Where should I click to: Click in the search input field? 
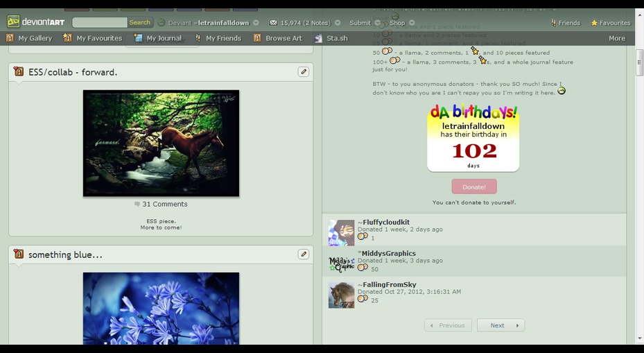[x=99, y=22]
